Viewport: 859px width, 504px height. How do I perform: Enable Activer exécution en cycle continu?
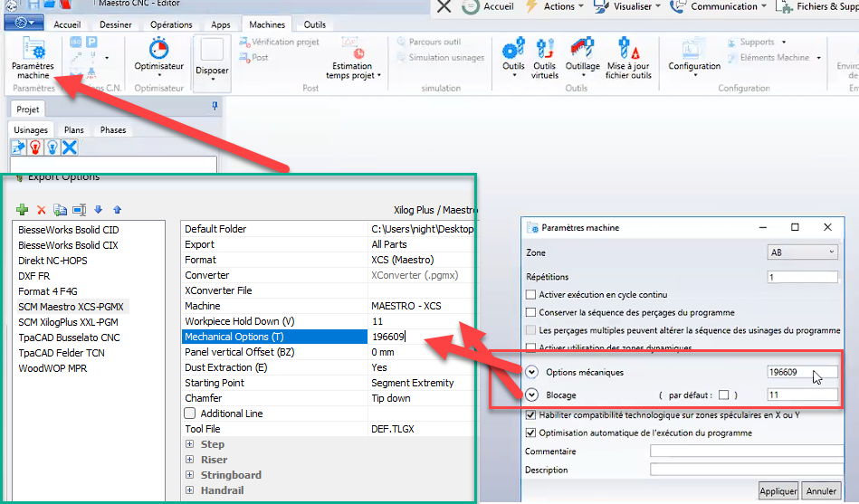[x=530, y=295]
